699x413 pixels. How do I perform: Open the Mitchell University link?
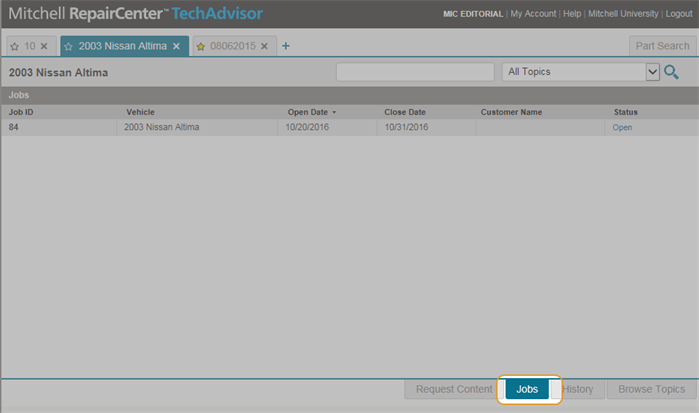click(623, 14)
